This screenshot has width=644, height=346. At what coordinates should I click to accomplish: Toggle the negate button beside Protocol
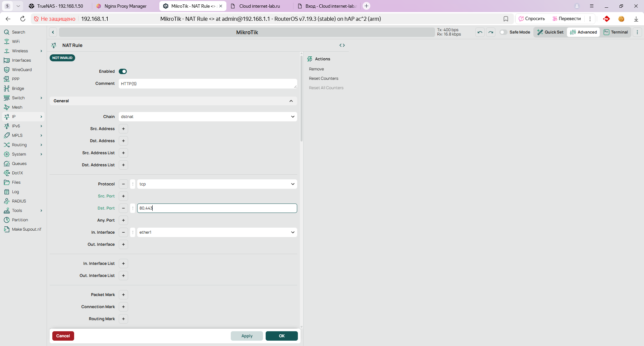pyautogui.click(x=133, y=184)
